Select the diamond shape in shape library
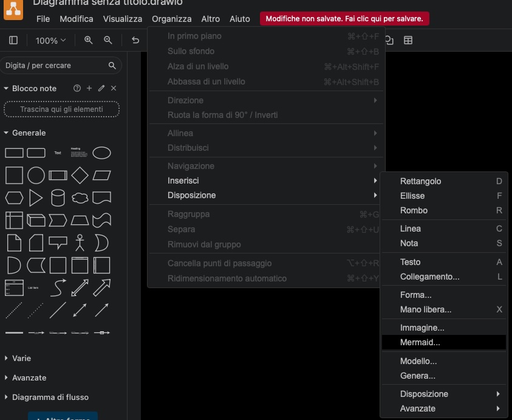 coord(80,176)
